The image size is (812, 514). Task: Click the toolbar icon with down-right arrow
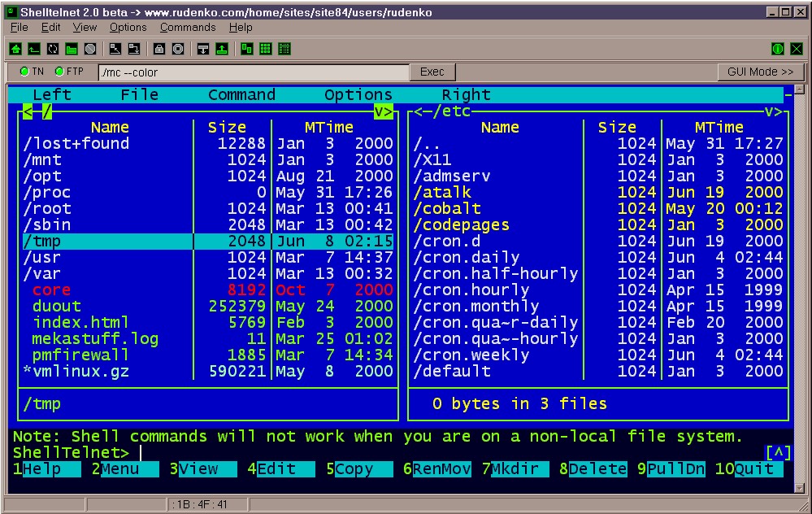[133, 49]
